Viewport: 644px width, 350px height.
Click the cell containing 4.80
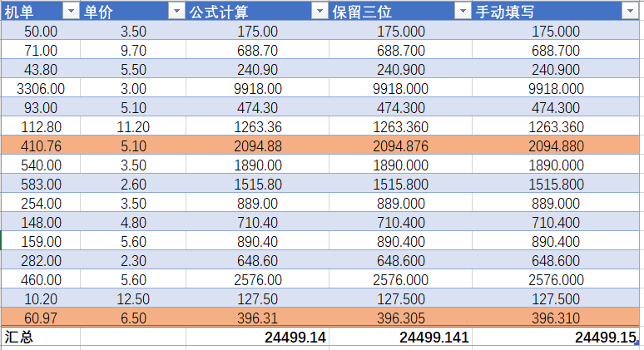[133, 223]
